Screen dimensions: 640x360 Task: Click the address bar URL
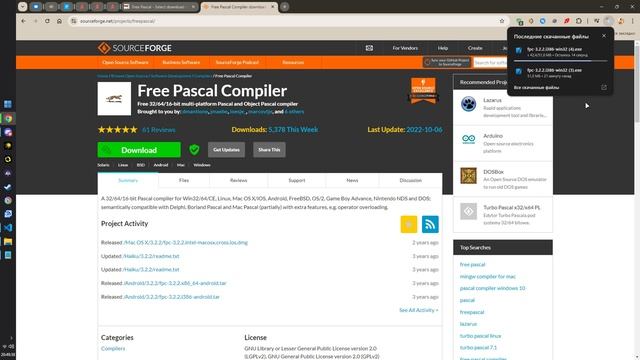coord(118,21)
